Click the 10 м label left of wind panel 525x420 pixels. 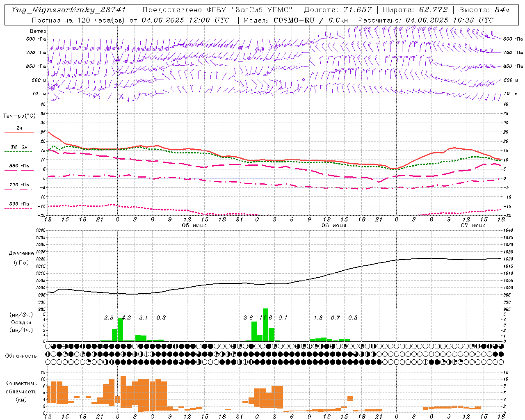pyautogui.click(x=39, y=94)
